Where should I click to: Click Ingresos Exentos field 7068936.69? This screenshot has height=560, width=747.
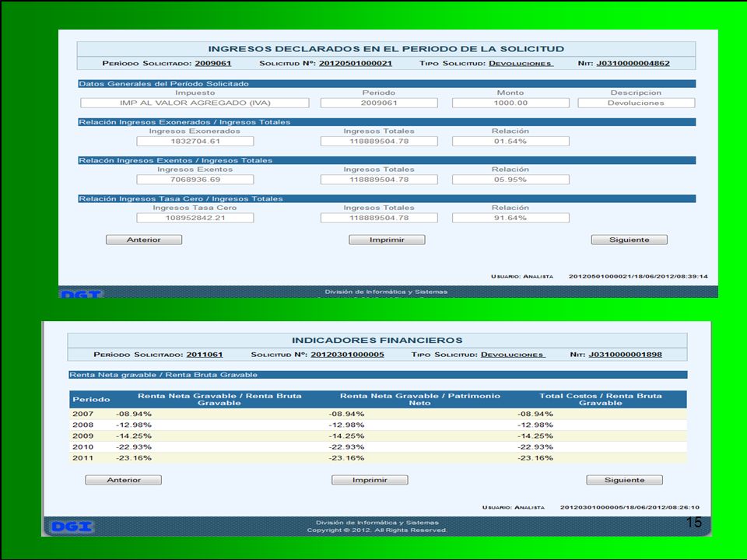(195, 180)
